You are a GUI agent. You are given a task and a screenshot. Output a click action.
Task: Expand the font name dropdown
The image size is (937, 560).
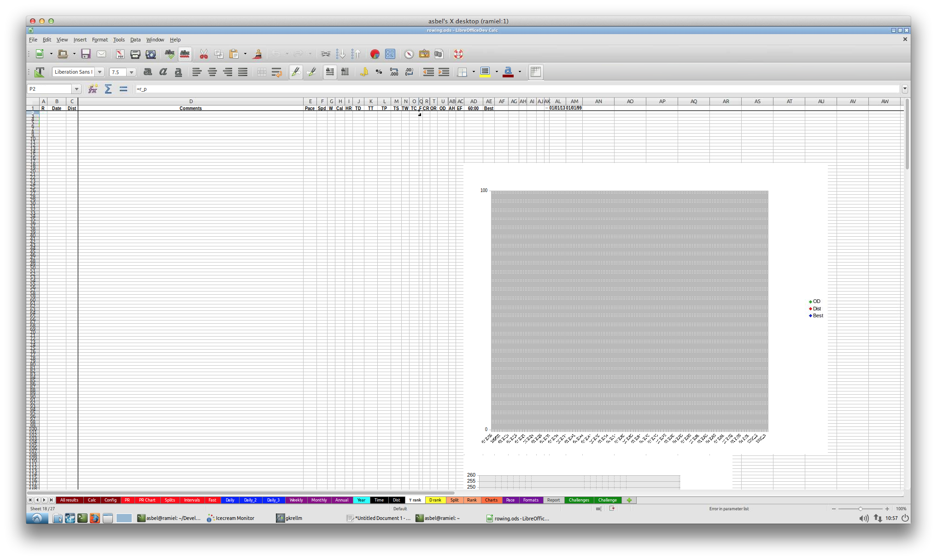(100, 72)
